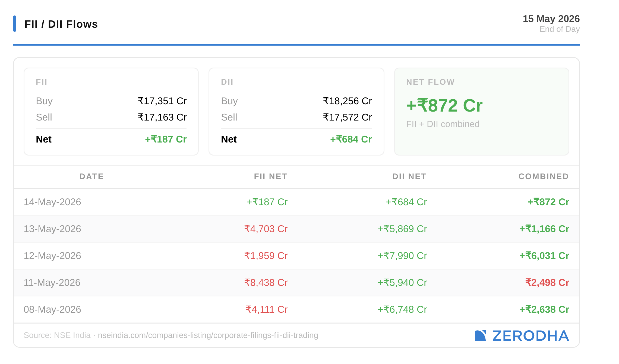Select the FII NET column header
The image size is (619, 364).
click(271, 176)
